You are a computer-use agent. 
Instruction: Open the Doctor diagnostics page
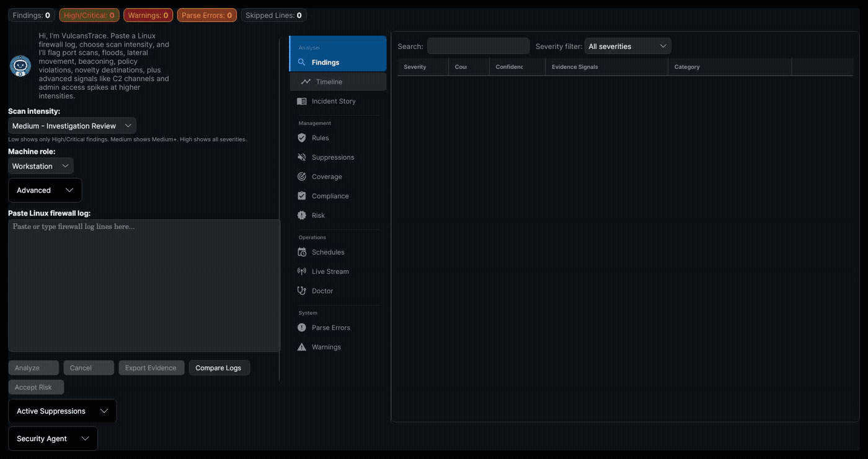tap(338, 291)
